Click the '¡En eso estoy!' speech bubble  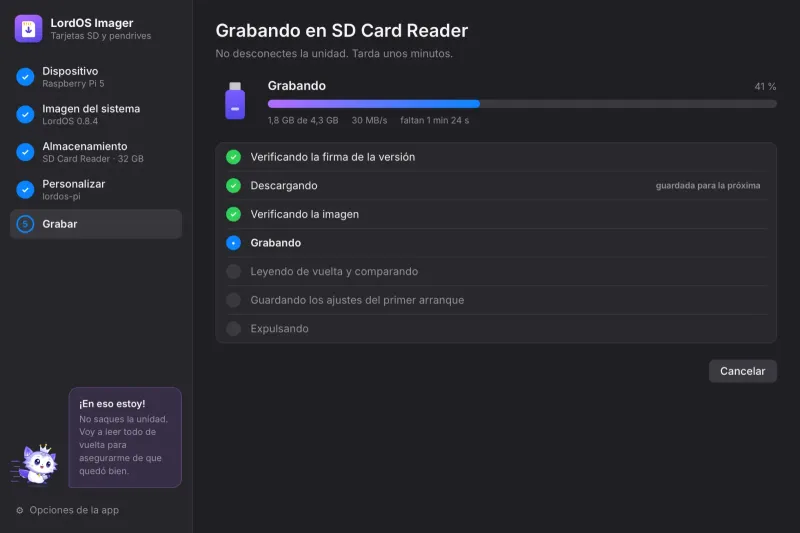coord(125,438)
